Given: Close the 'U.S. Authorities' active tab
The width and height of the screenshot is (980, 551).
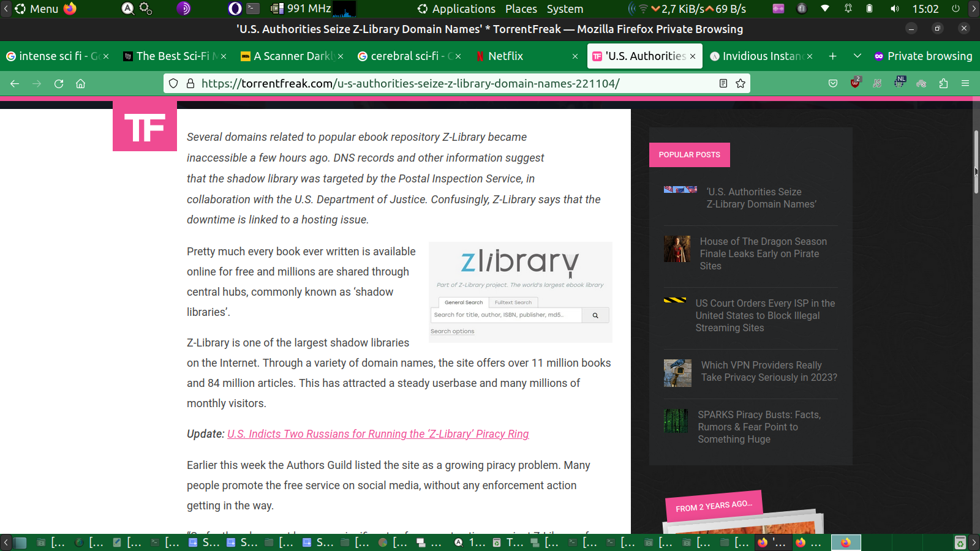Looking at the screenshot, I should pos(693,56).
